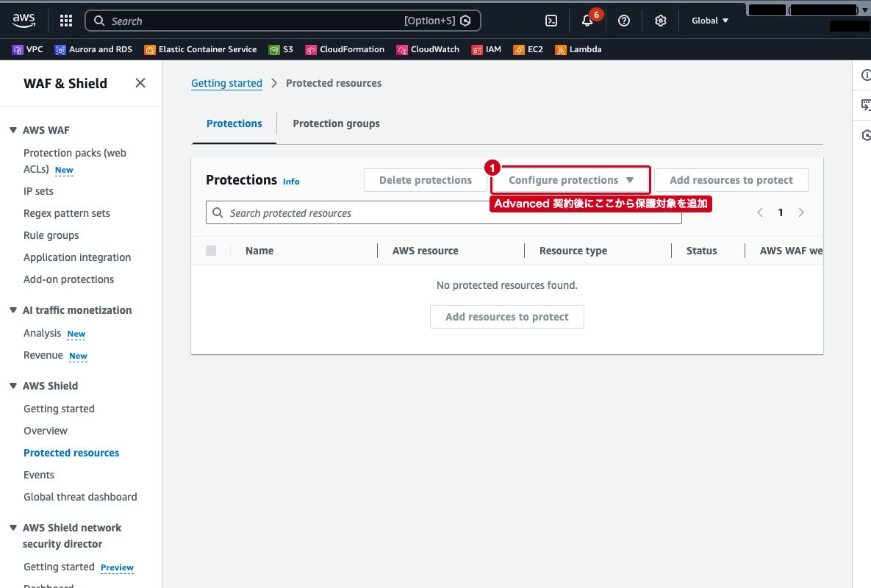Viewport: 871px width, 588px height.
Task: Open the CloudWatch shortcut
Action: tap(429, 49)
